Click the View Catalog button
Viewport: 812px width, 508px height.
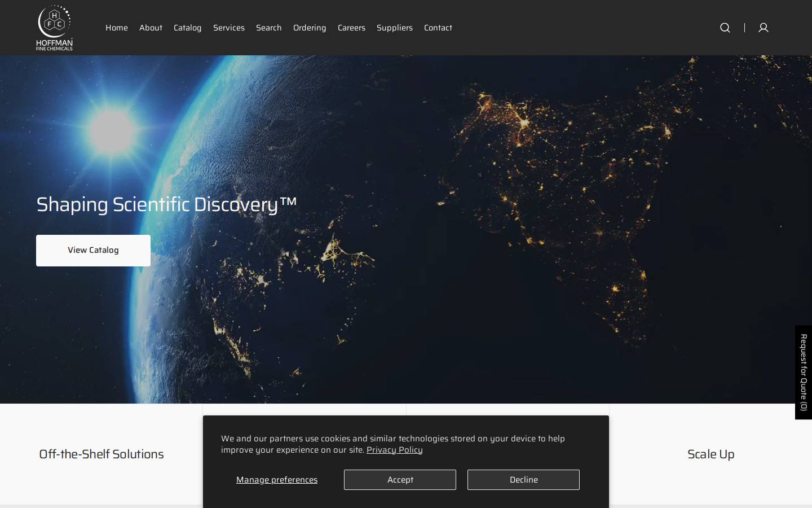pos(93,251)
